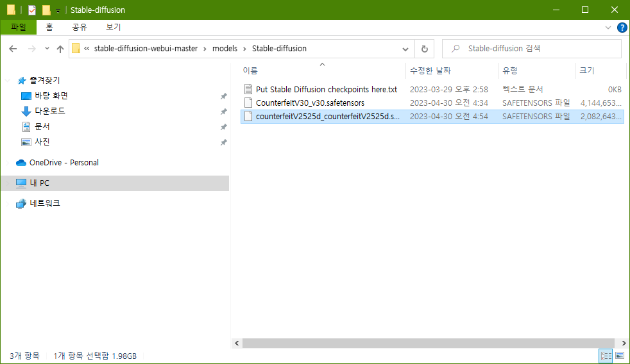The width and height of the screenshot is (630, 364).
Task: Expand the ribbon with the chevron
Action: tap(608, 28)
